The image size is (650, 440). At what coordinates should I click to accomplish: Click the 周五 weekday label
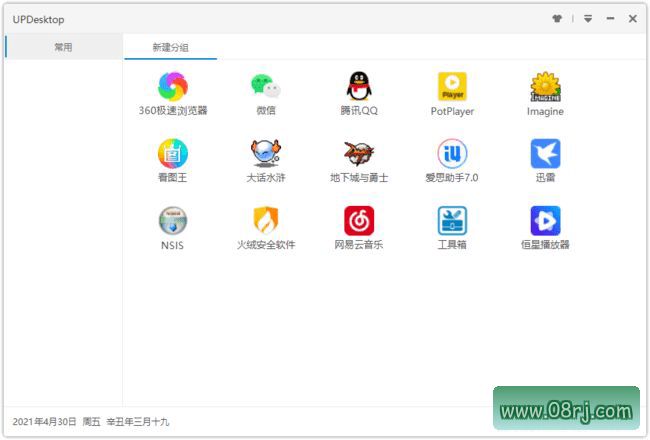92,422
